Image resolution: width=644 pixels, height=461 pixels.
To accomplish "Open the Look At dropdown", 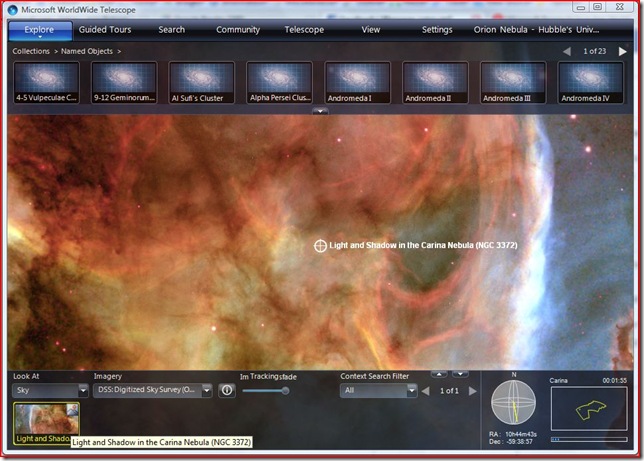I will click(50, 390).
